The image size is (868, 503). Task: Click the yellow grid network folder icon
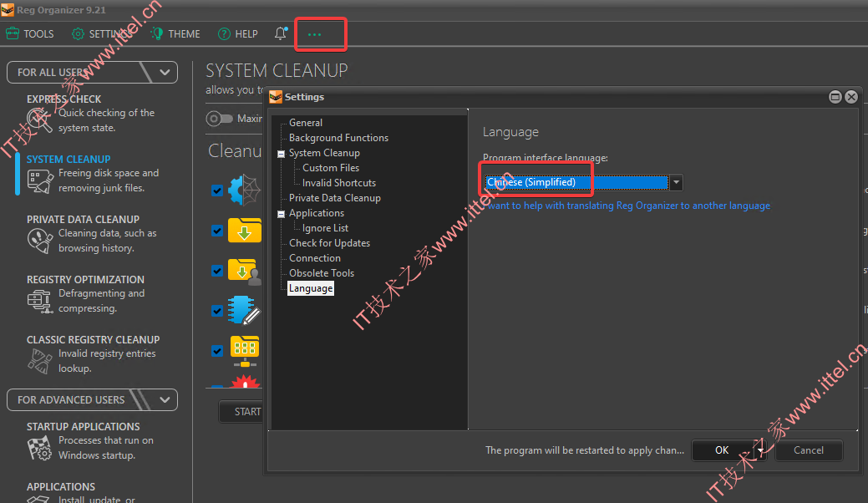pyautogui.click(x=245, y=351)
